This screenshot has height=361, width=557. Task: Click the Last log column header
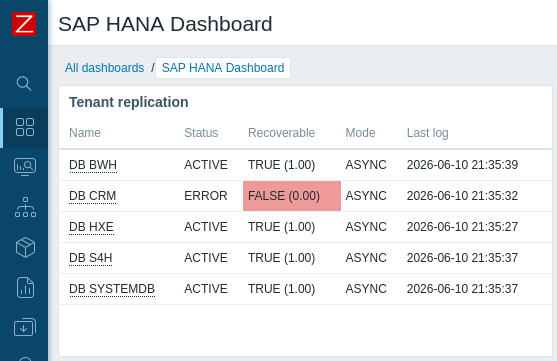pos(428,133)
